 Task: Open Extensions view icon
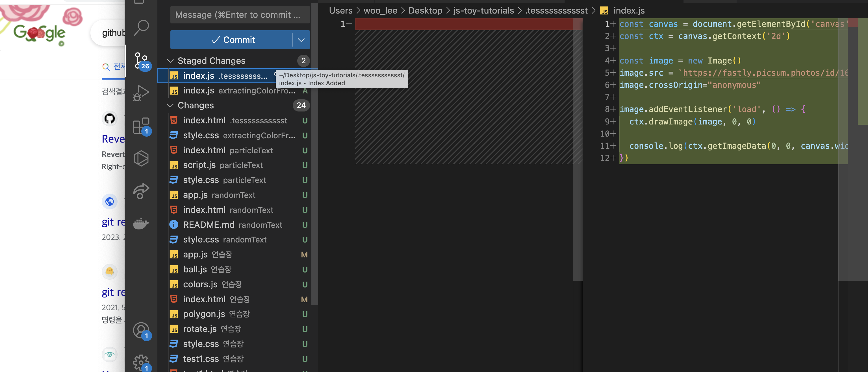point(141,126)
